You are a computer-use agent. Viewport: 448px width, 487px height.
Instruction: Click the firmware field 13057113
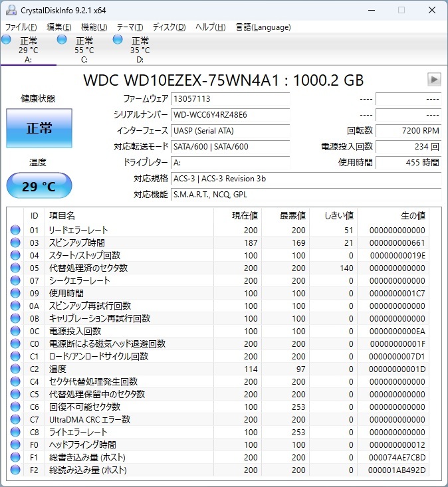[x=230, y=99]
